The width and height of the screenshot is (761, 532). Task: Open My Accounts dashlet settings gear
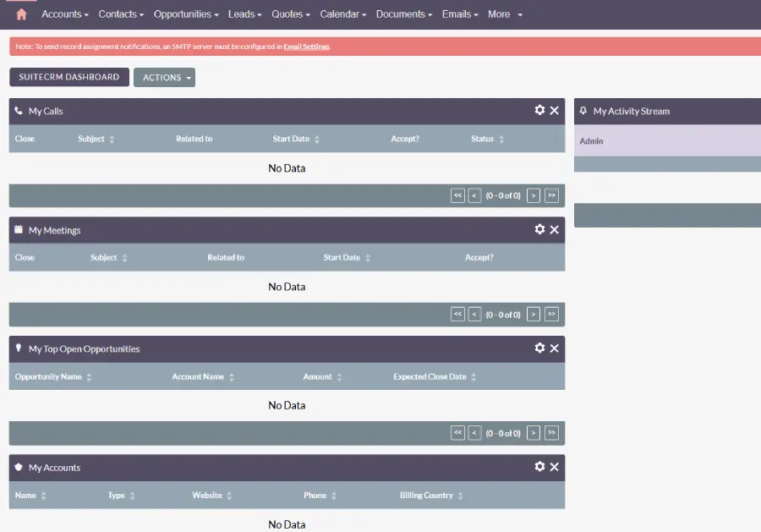click(x=539, y=467)
